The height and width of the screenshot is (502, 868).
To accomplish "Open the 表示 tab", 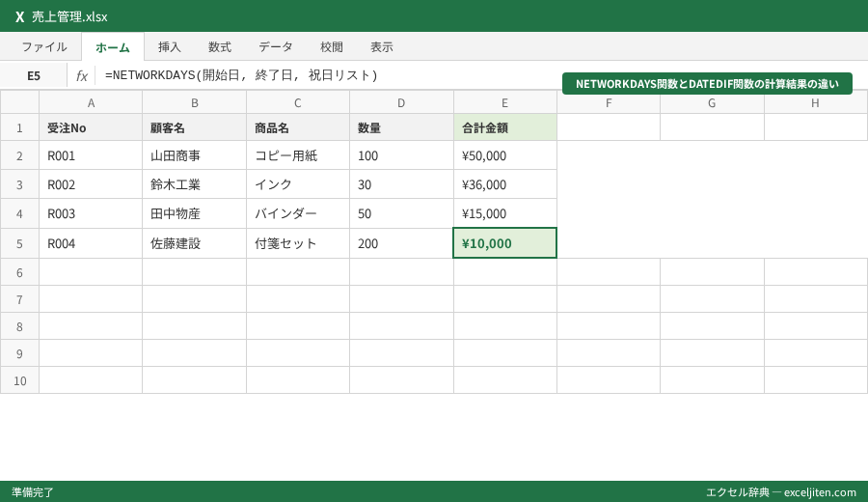I will tap(382, 47).
